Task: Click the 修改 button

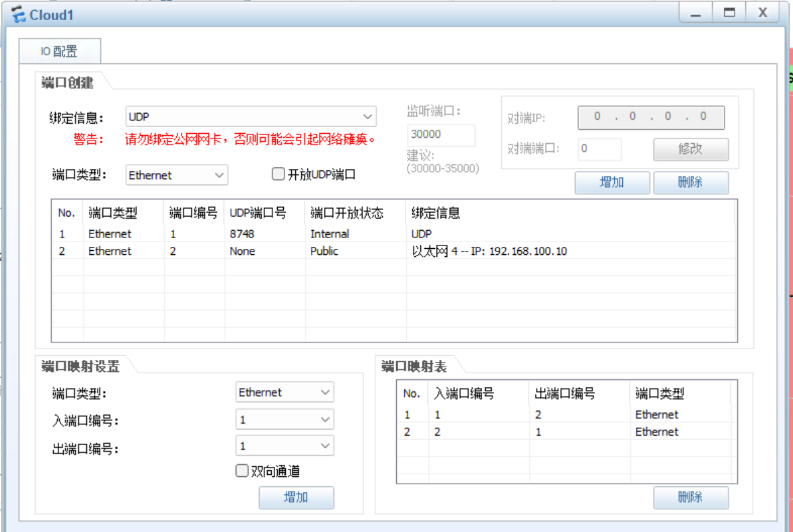Action: pos(691,149)
